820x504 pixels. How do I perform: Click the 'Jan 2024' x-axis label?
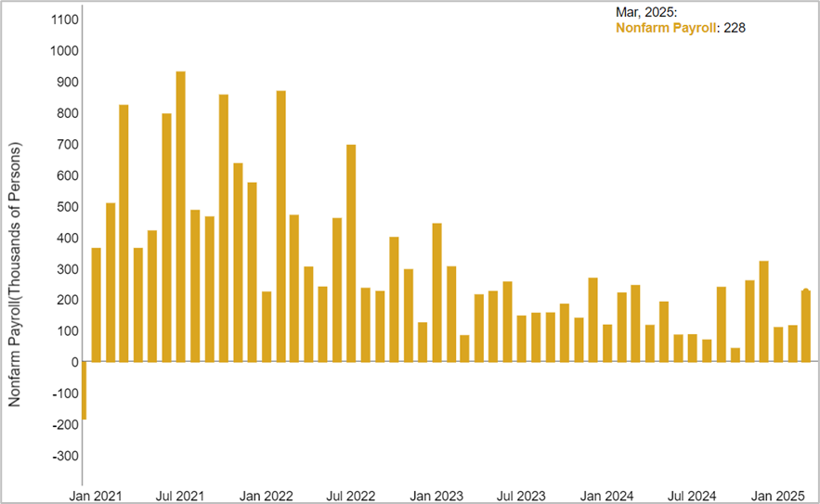click(x=606, y=496)
